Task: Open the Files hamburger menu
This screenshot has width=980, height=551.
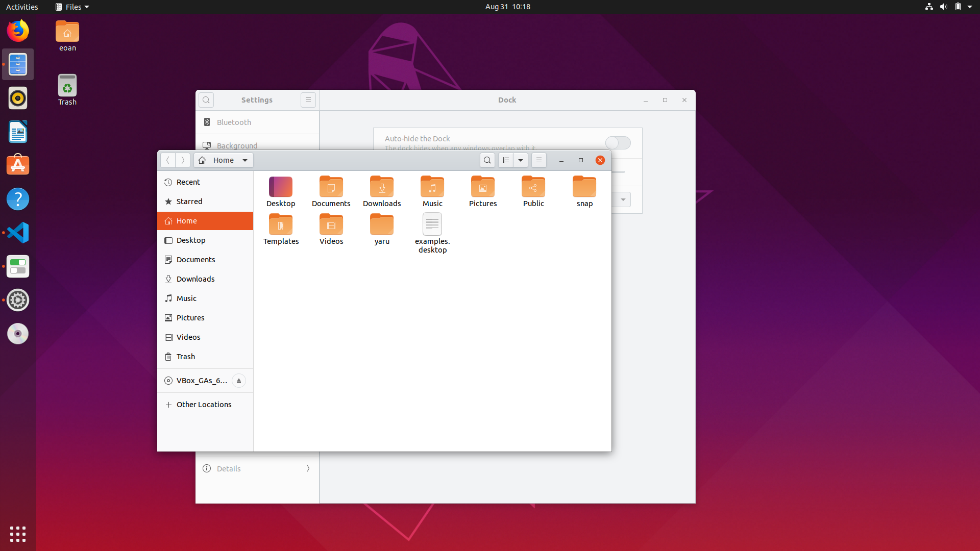Action: pyautogui.click(x=539, y=160)
